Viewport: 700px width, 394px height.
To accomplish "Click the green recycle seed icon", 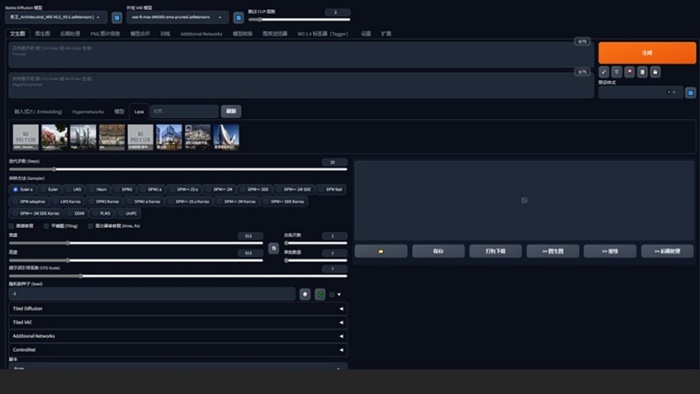I will coord(320,294).
